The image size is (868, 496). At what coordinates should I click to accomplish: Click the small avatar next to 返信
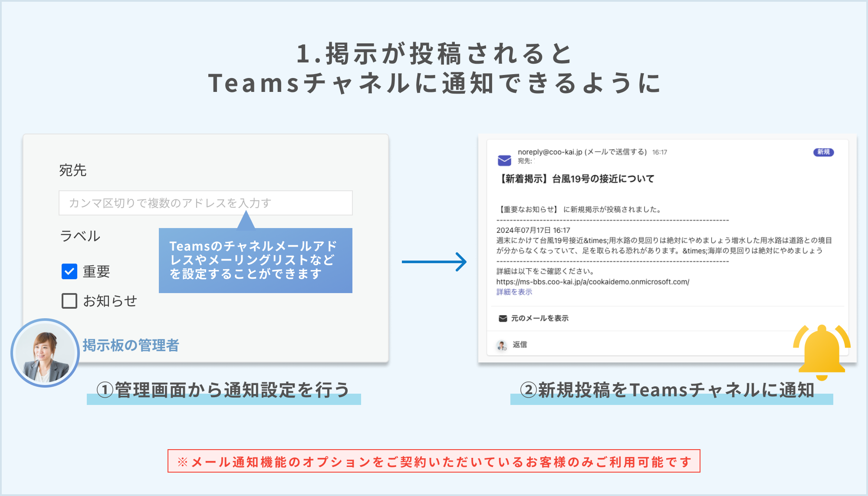(x=501, y=345)
